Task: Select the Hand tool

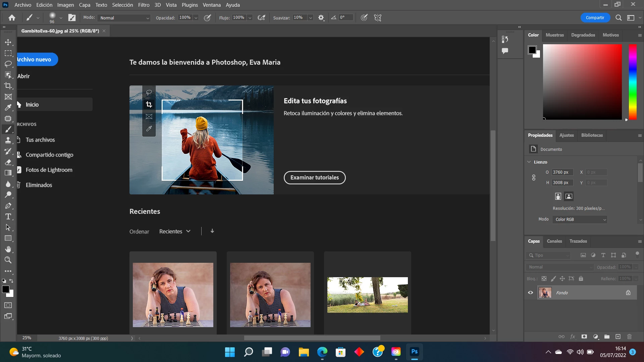Action: click(8, 249)
